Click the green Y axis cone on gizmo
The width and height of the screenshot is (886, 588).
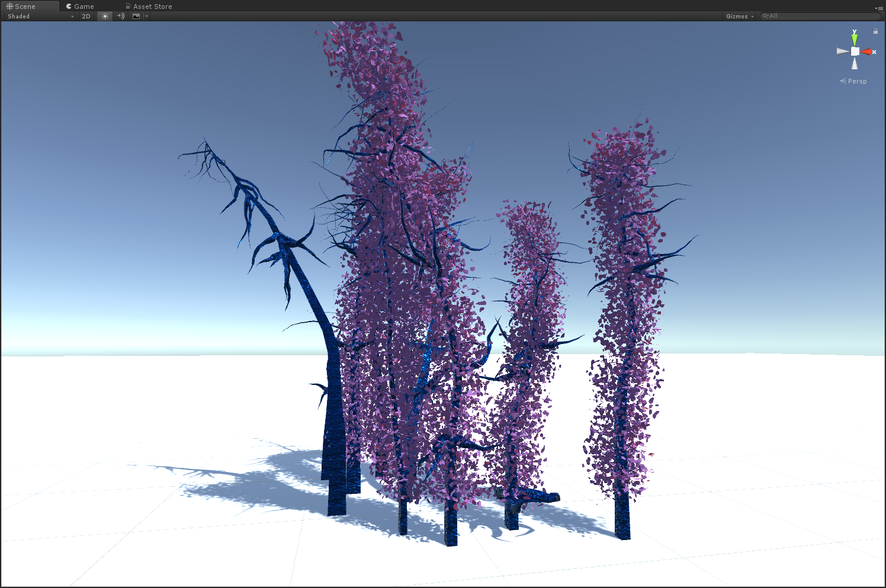point(855,39)
